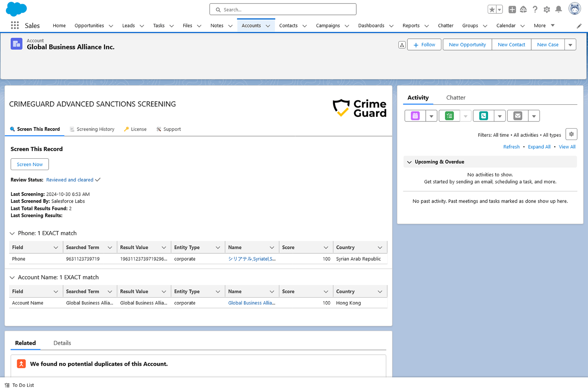The image size is (588, 392).
Task: Click the Expand All link
Action: coord(539,147)
